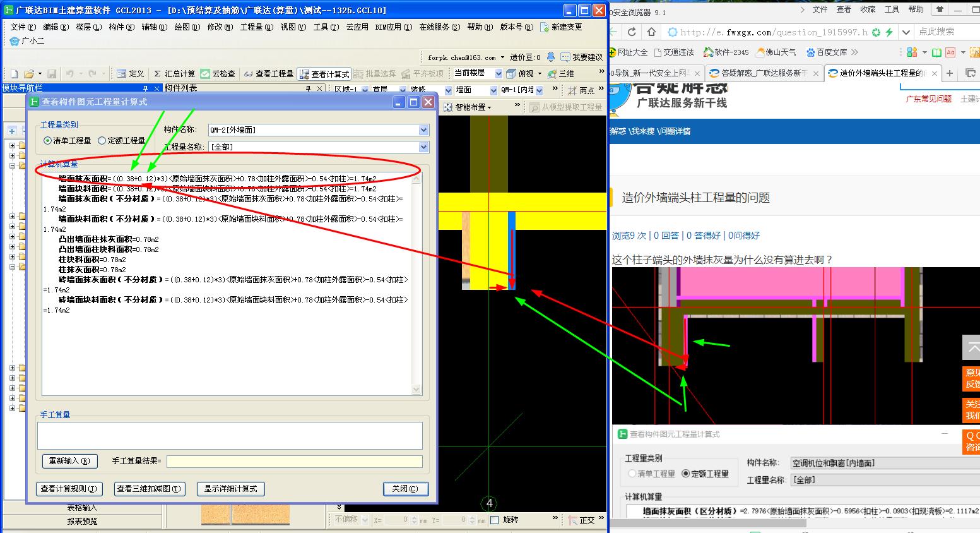Open 视图(V) menu
This screenshot has width=980, height=533.
pyautogui.click(x=293, y=27)
